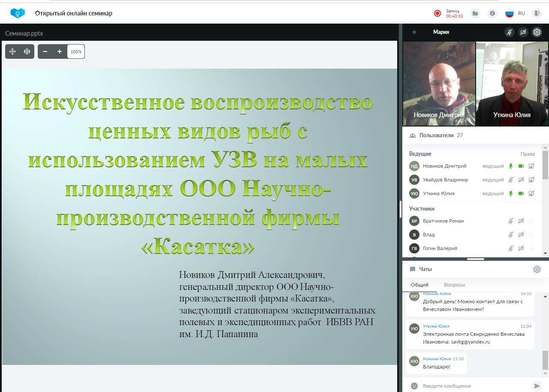549x392 pixels.
Task: Unmute Братчиков Роман's microphone
Action: tap(511, 221)
